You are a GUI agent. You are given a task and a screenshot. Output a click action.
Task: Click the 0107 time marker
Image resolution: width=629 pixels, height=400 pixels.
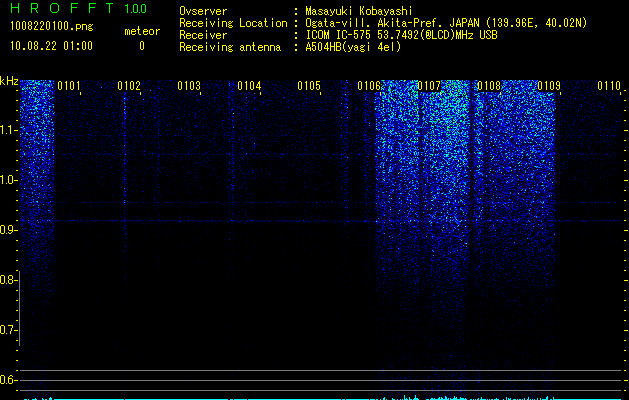click(429, 86)
